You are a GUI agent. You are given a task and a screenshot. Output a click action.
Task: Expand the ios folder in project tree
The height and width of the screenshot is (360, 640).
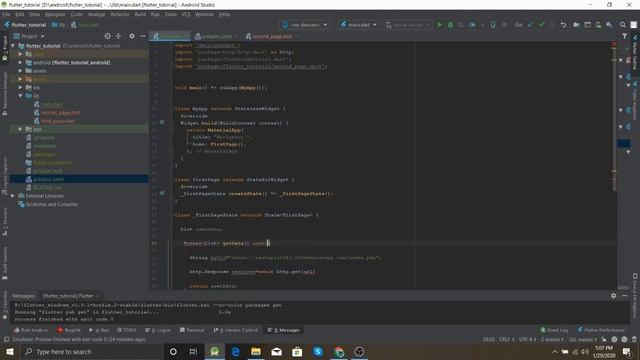20,87
